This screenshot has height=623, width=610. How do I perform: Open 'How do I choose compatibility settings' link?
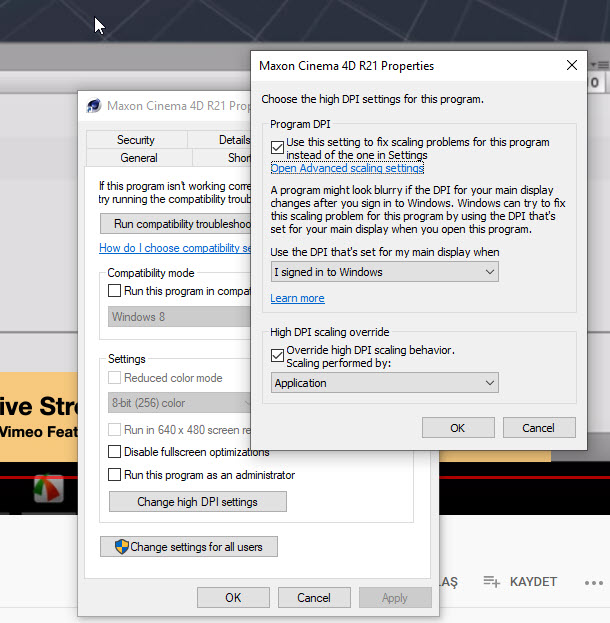click(175, 248)
